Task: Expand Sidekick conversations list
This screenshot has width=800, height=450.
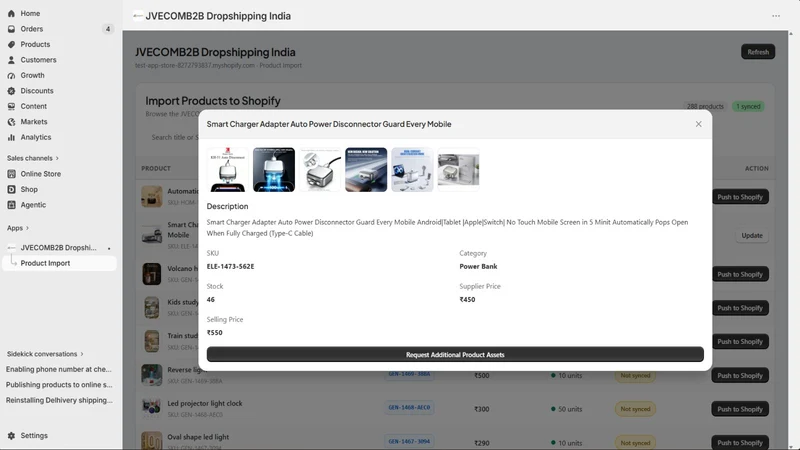Action: point(45,354)
